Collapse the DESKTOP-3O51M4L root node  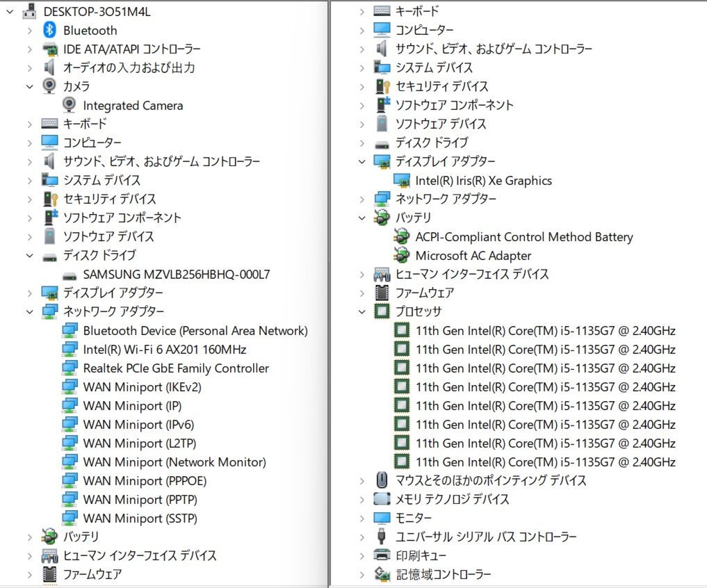click(x=10, y=12)
